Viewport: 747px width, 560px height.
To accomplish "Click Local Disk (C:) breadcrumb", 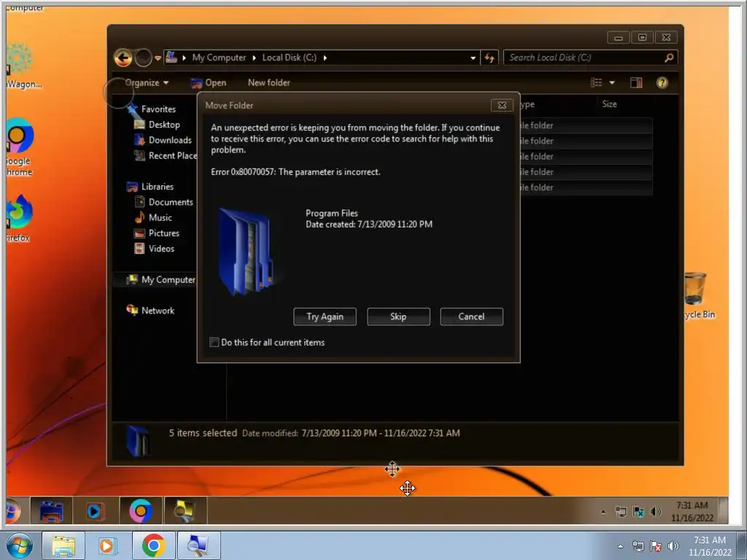I will click(x=289, y=58).
